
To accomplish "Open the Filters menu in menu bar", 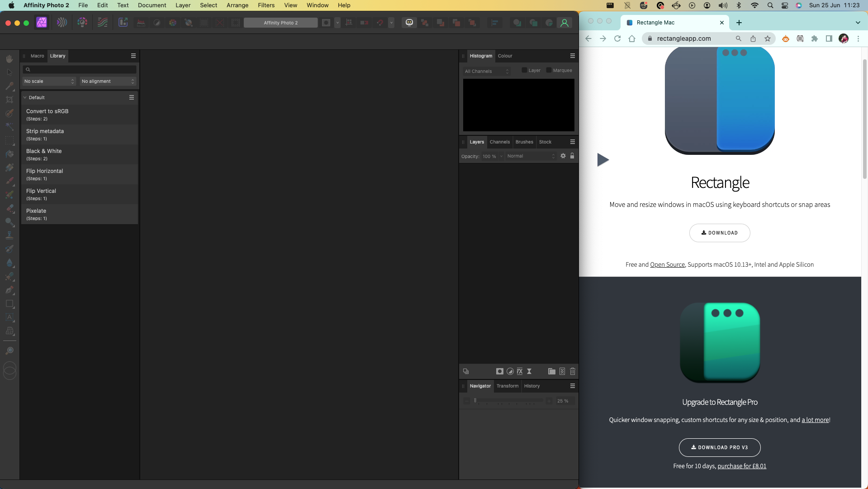I will click(266, 5).
